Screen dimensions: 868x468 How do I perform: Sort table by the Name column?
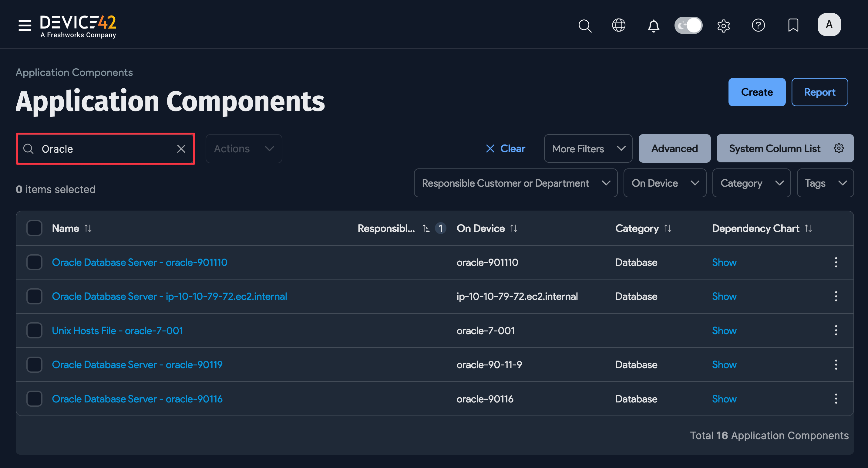point(88,228)
